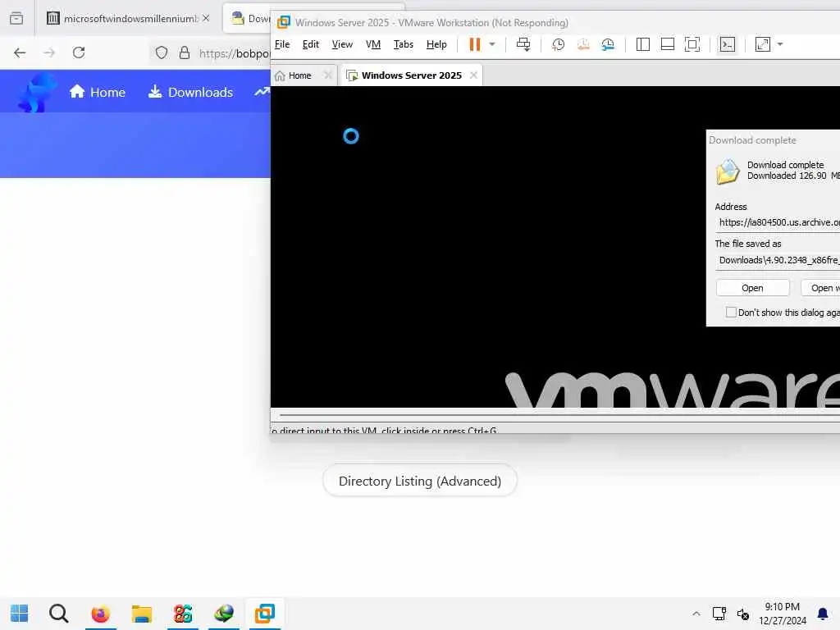Viewport: 840px width, 630px height.
Task: Open Home link on the website navbar
Action: (x=98, y=92)
